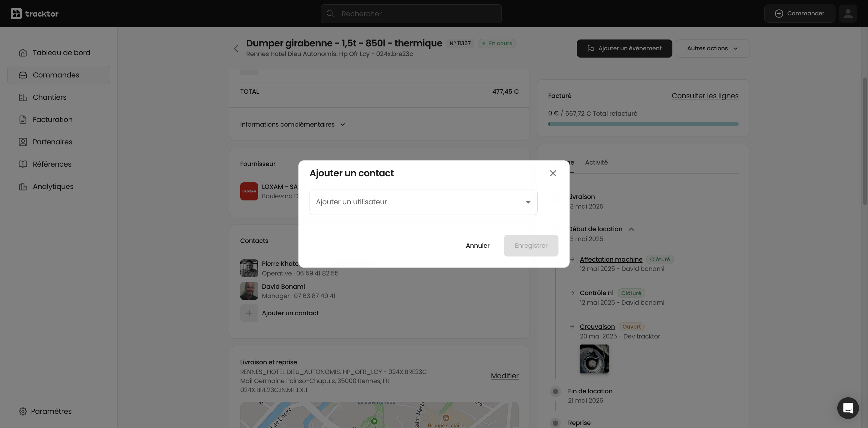Viewport: 868px width, 428px height.
Task: Open Consulter les lignes link
Action: (x=705, y=96)
